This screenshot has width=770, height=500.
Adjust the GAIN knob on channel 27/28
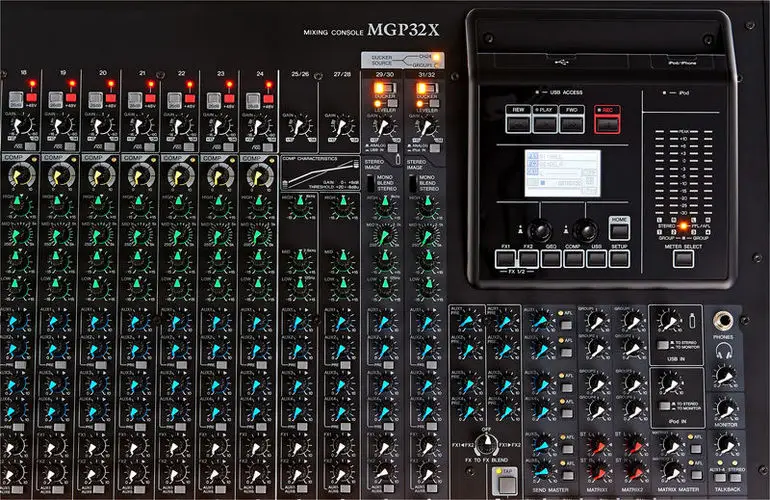point(341,129)
